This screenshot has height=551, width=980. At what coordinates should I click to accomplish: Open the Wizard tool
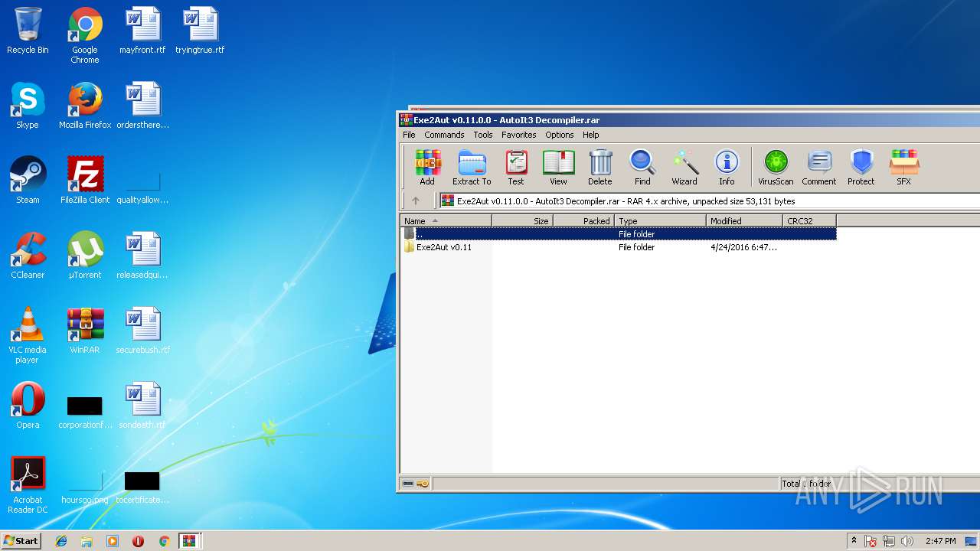point(684,168)
